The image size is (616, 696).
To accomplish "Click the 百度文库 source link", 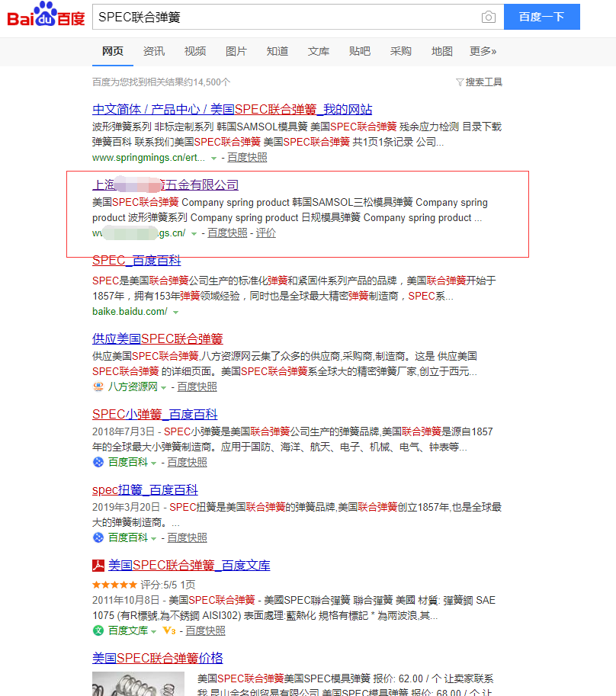I will pos(128,630).
